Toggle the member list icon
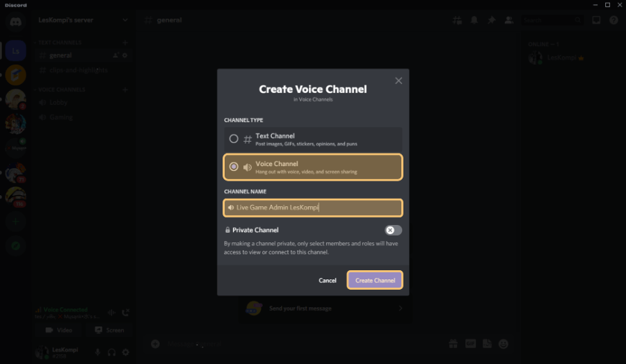The width and height of the screenshot is (626, 364). coord(508,20)
